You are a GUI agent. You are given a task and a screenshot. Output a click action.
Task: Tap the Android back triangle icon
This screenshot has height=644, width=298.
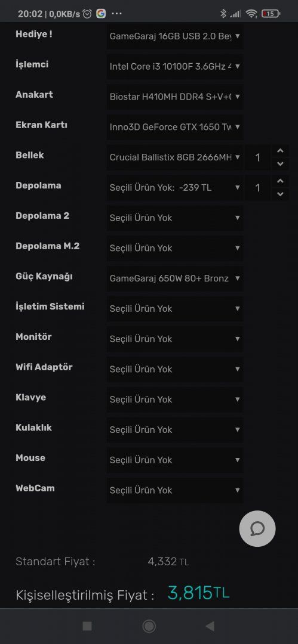(x=210, y=626)
